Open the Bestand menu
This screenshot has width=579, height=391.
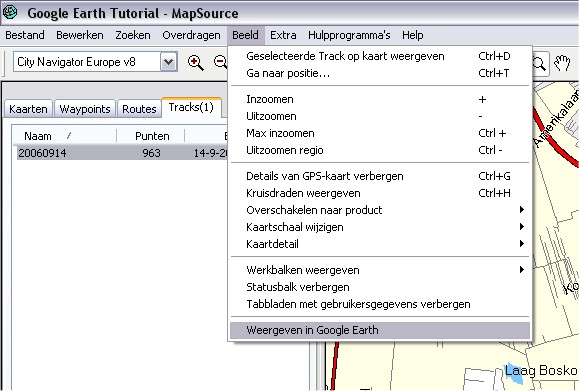coord(25,35)
